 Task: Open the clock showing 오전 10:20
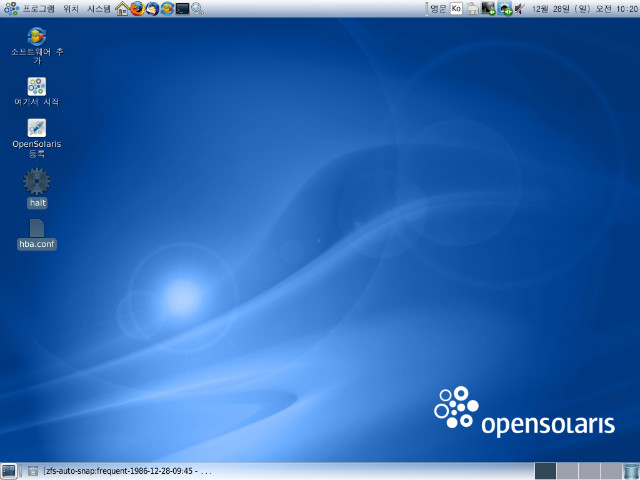click(x=584, y=9)
